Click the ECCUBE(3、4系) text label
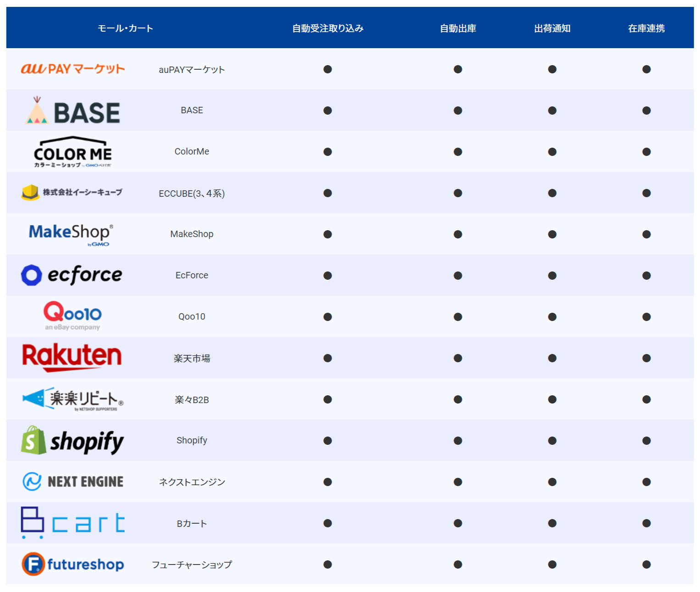The height and width of the screenshot is (592, 700). tap(192, 194)
